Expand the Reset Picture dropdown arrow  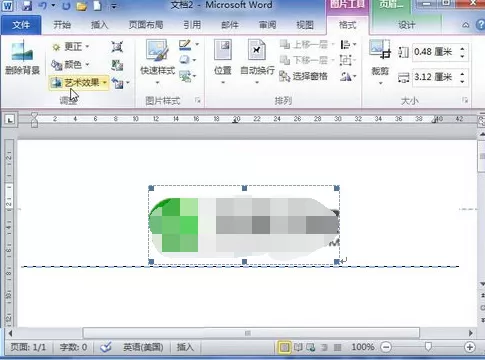(128, 82)
